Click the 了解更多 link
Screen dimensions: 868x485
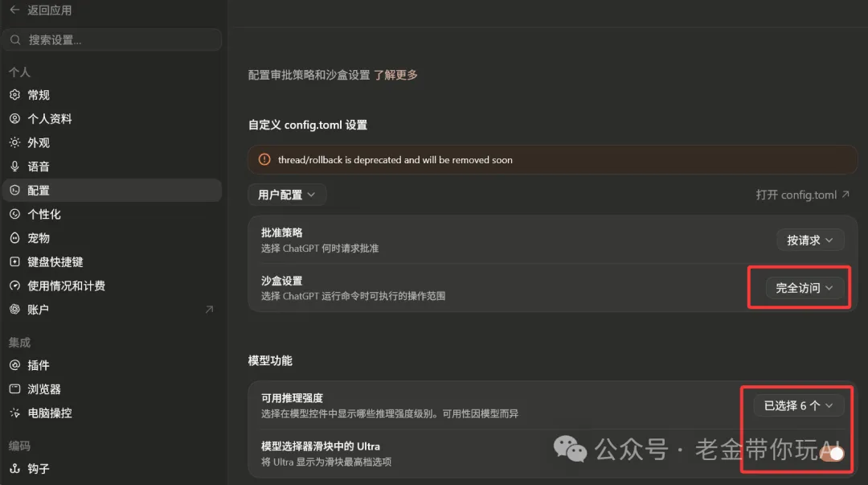pos(395,75)
